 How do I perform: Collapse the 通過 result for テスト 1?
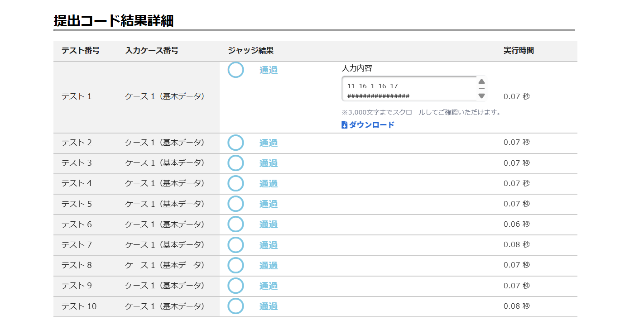coord(269,70)
